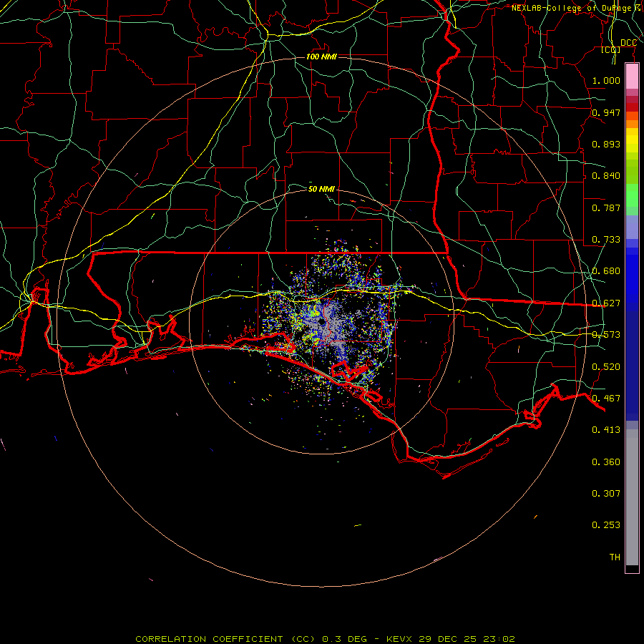Select the 0.680 color scale value

click(x=606, y=271)
